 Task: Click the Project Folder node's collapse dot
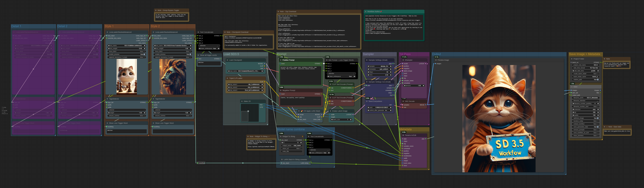coord(571,59)
